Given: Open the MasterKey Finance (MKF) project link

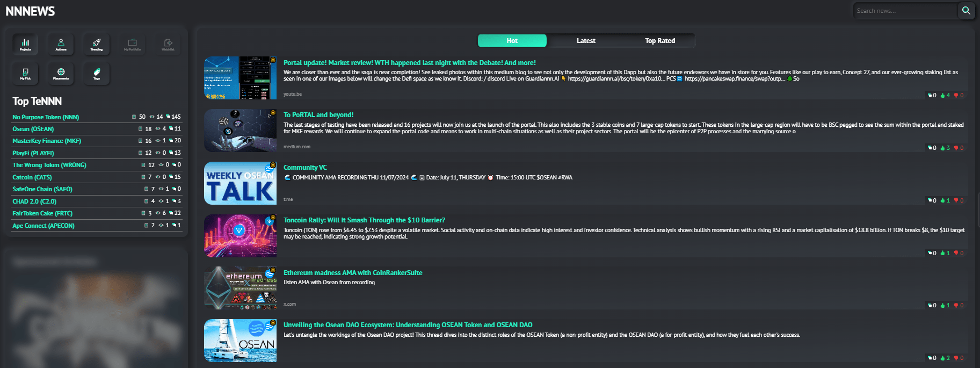Looking at the screenshot, I should tap(47, 141).
